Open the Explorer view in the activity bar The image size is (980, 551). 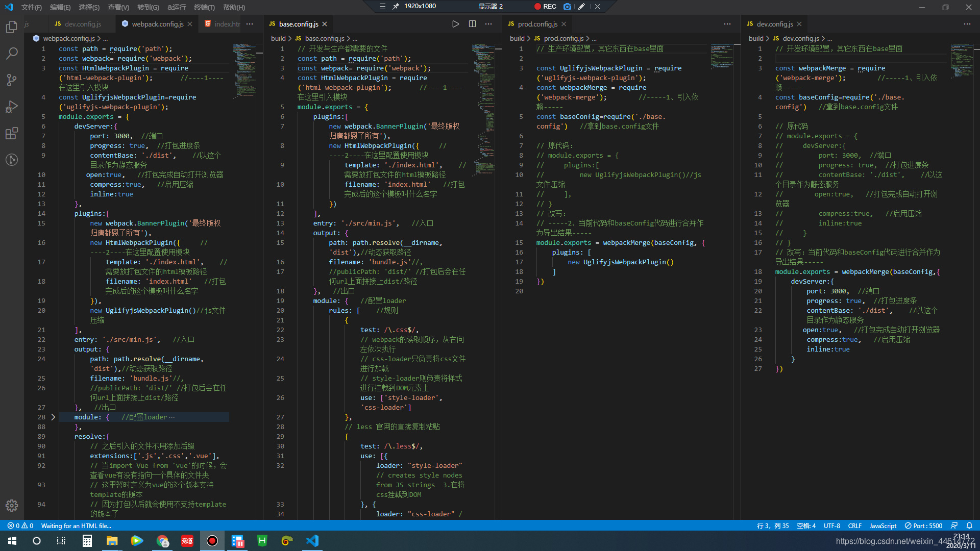tap(12, 27)
